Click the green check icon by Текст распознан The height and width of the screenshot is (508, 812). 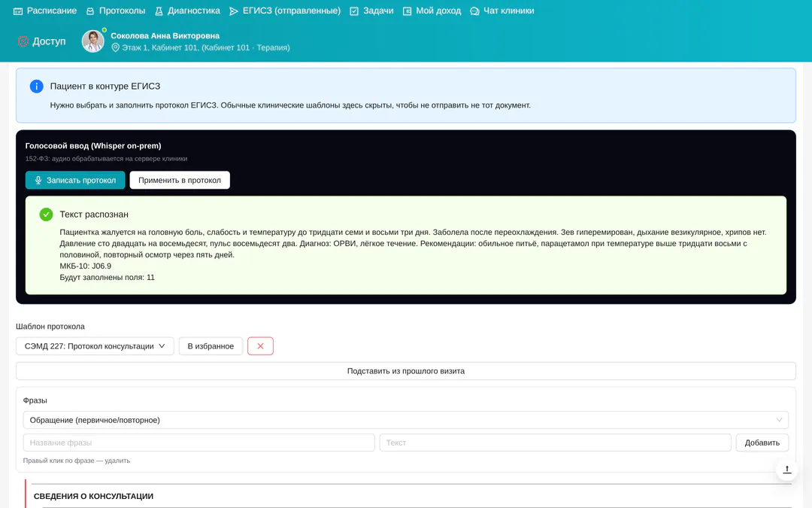point(46,214)
